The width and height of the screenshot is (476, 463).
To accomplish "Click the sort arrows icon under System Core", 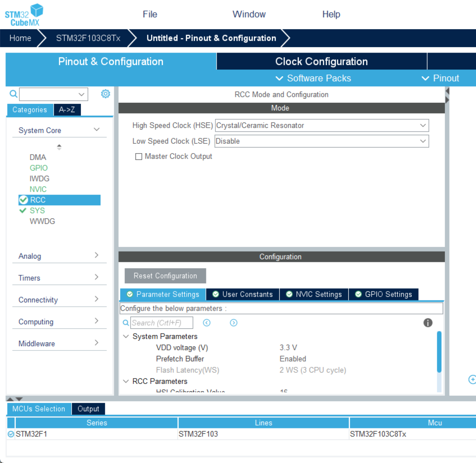I will tap(59, 147).
